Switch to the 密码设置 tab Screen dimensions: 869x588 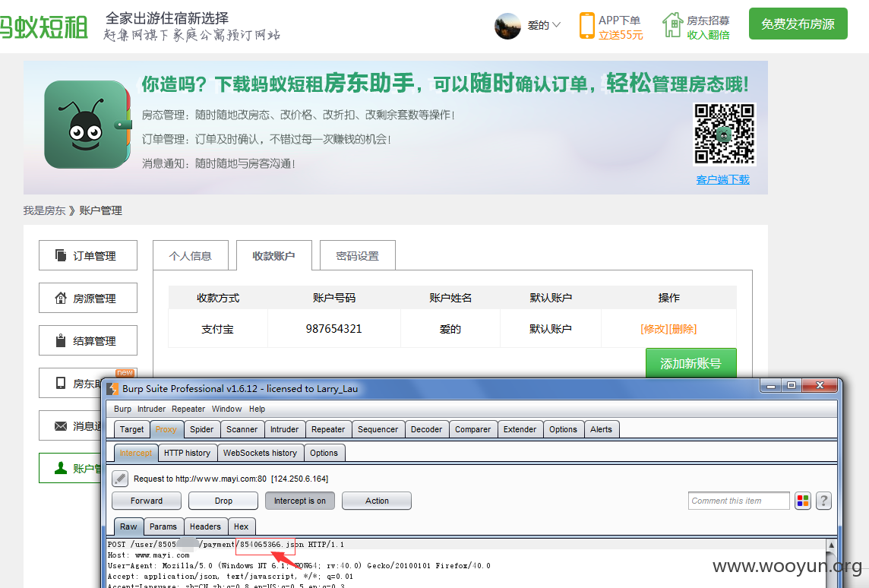point(358,255)
